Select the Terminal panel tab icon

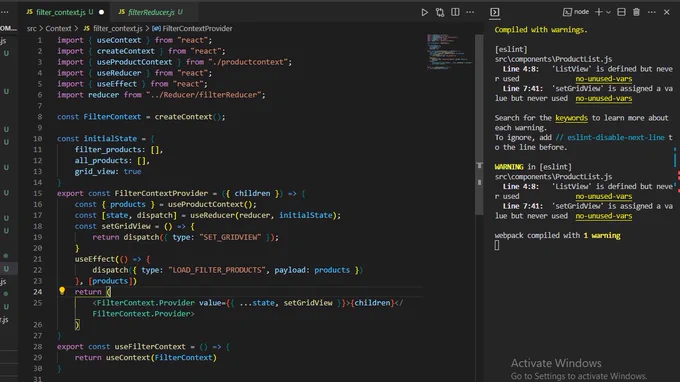[x=495, y=12]
